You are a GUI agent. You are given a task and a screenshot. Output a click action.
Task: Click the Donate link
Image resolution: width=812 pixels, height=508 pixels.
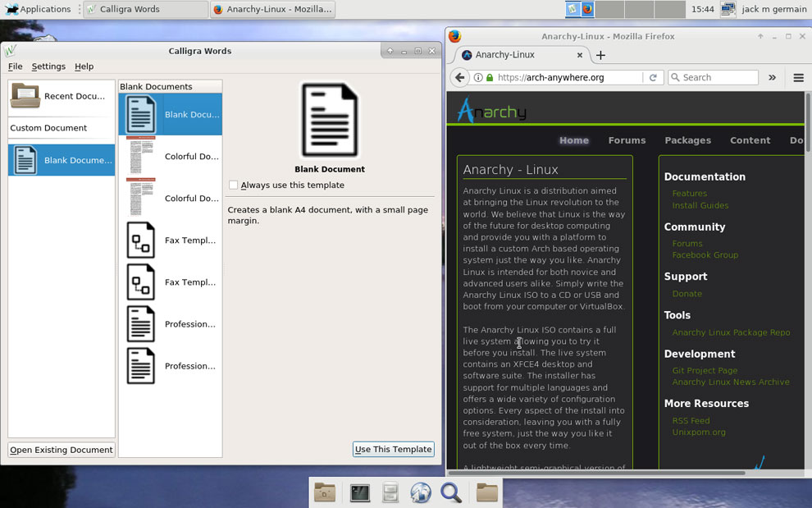point(687,294)
